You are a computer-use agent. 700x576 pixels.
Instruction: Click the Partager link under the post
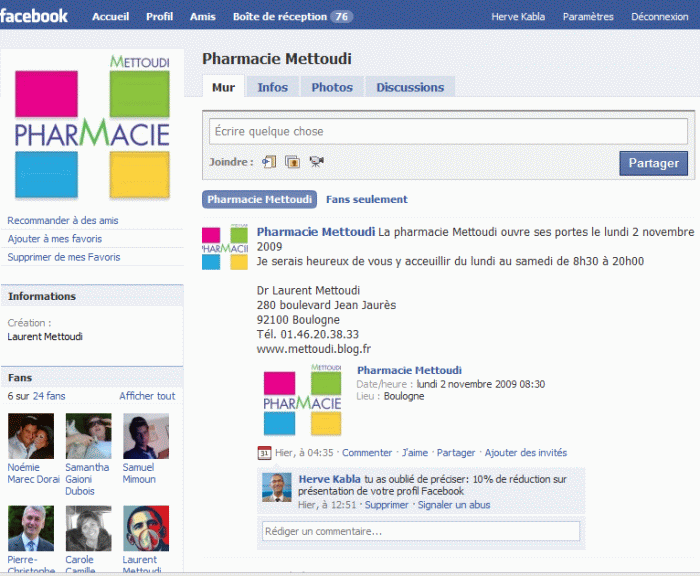click(x=456, y=452)
